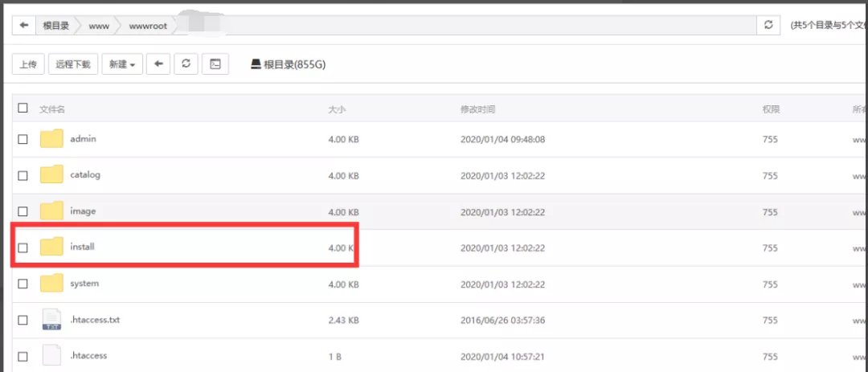Navigate to 根目录 breadcrumb
Viewport: 868px width, 372px height.
pos(56,26)
